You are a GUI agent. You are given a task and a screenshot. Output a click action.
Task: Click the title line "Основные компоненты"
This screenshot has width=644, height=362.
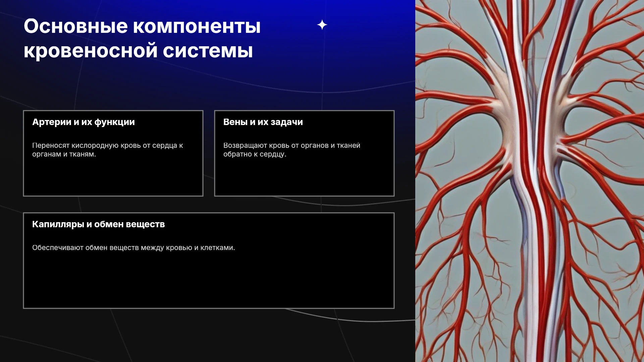pyautogui.click(x=142, y=26)
